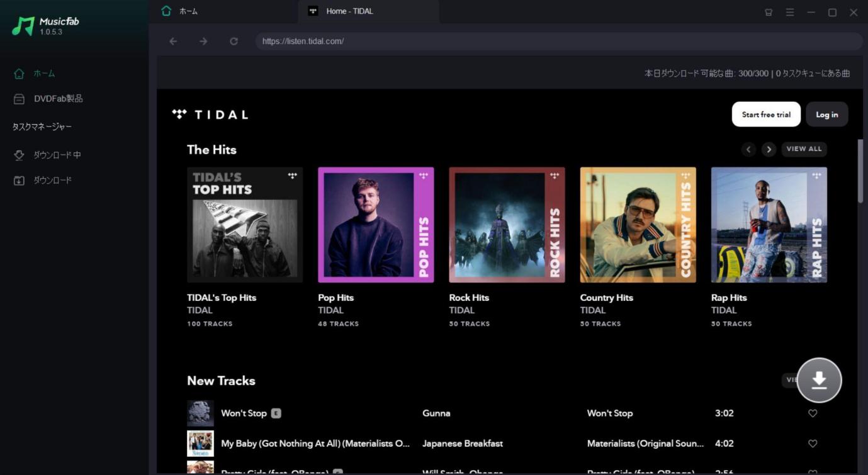Open Country Hits playlist cover
868x475 pixels.
click(x=638, y=225)
